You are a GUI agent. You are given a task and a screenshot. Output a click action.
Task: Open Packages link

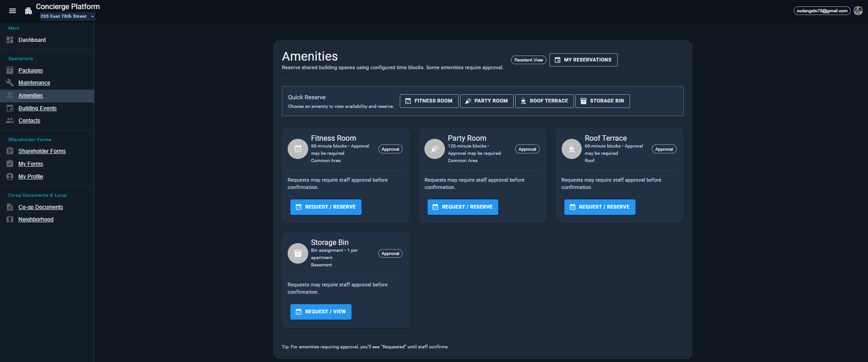tap(31, 71)
